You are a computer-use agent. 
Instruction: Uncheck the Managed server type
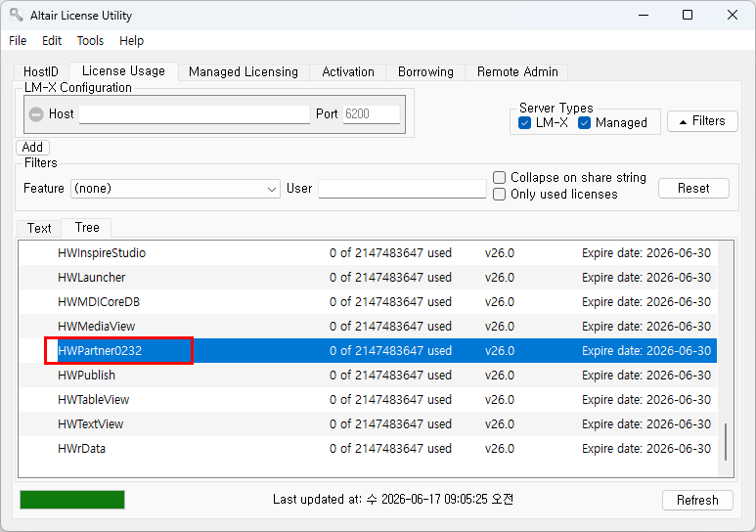coord(584,123)
